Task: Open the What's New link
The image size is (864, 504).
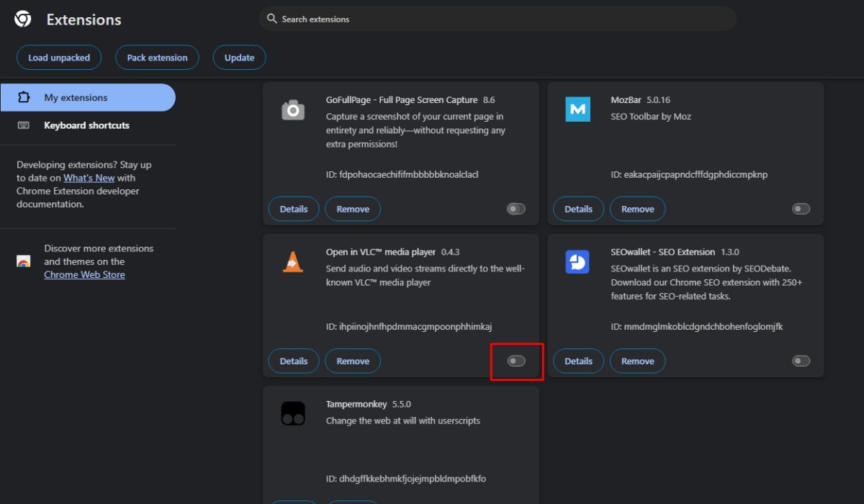Action: click(89, 178)
